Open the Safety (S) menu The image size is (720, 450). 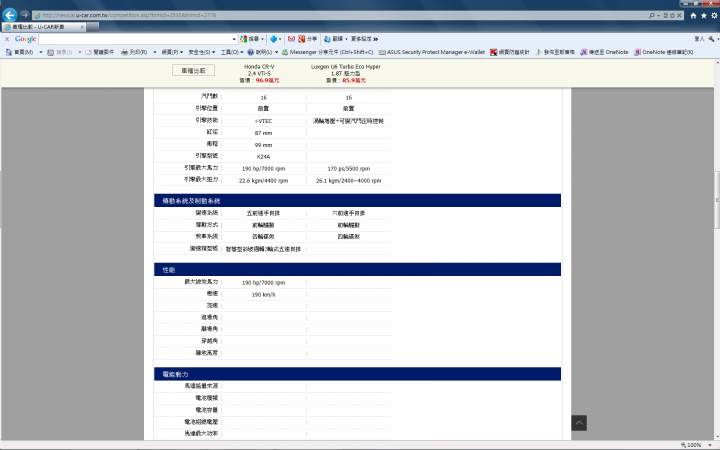[202, 52]
